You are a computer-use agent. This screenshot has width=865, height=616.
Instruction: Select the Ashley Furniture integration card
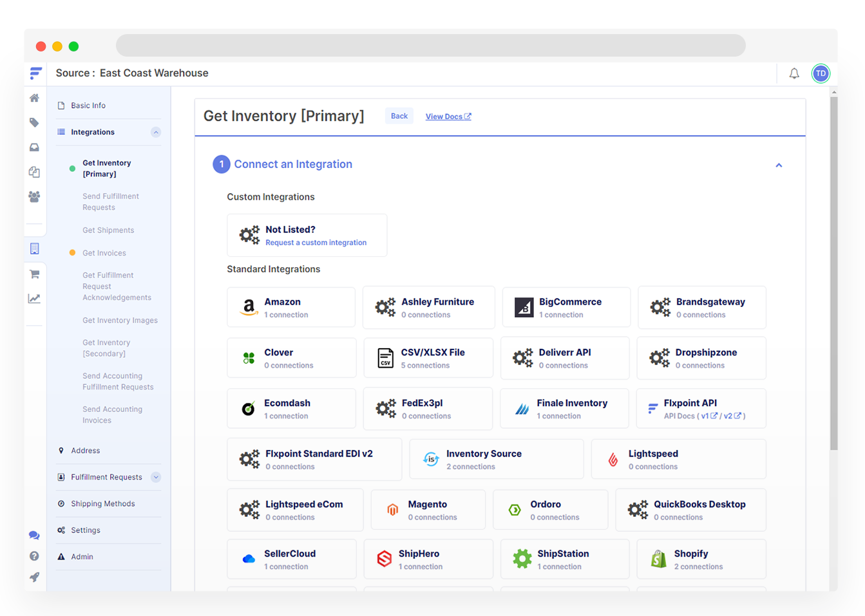tap(429, 308)
